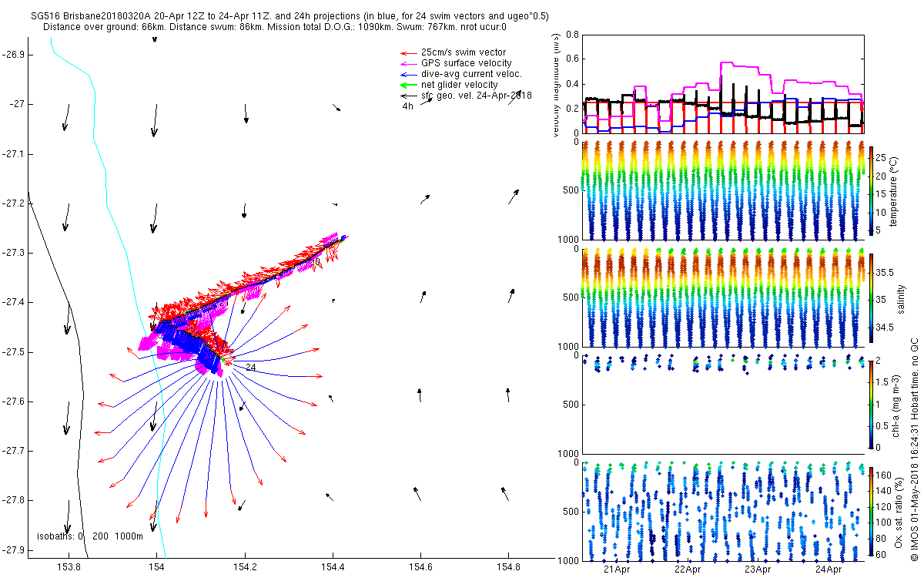The image size is (924, 578).
Task: Click the '21Apr' date tick label
Action: pos(618,570)
